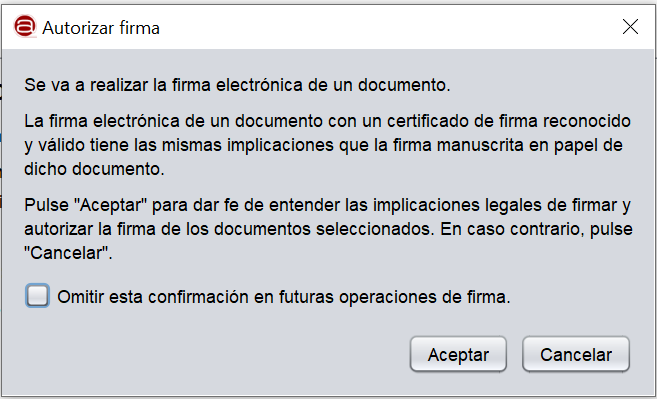
Task: Click the words 'certificado de firma reconocido'
Action: pos(509,121)
